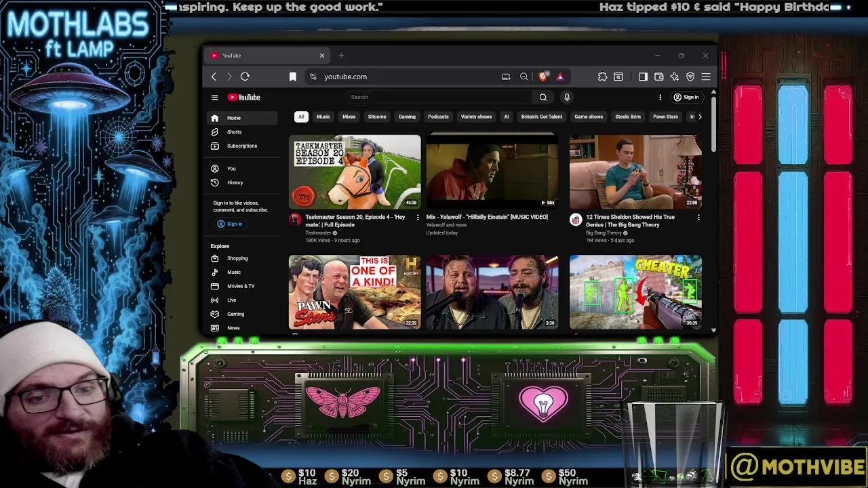Select the AI filter chip
The image size is (868, 488).
506,117
